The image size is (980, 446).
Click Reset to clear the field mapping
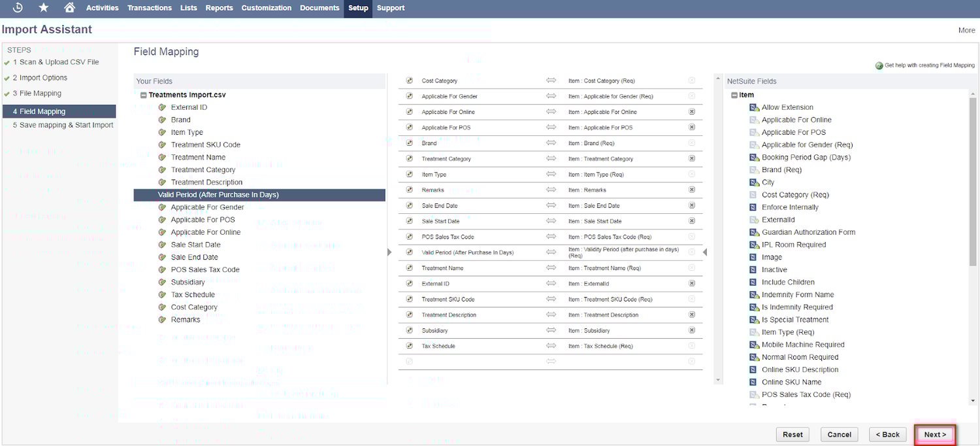click(x=792, y=434)
